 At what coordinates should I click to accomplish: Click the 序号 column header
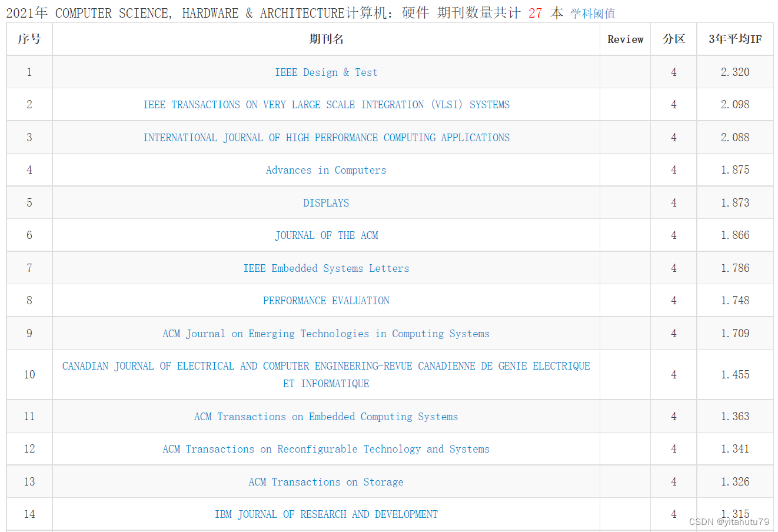(29, 39)
